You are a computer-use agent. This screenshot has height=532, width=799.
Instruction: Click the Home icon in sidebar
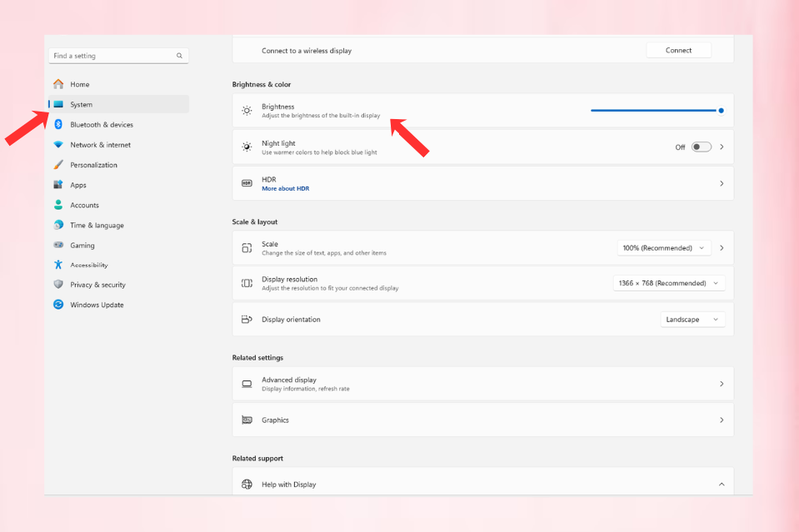(59, 84)
